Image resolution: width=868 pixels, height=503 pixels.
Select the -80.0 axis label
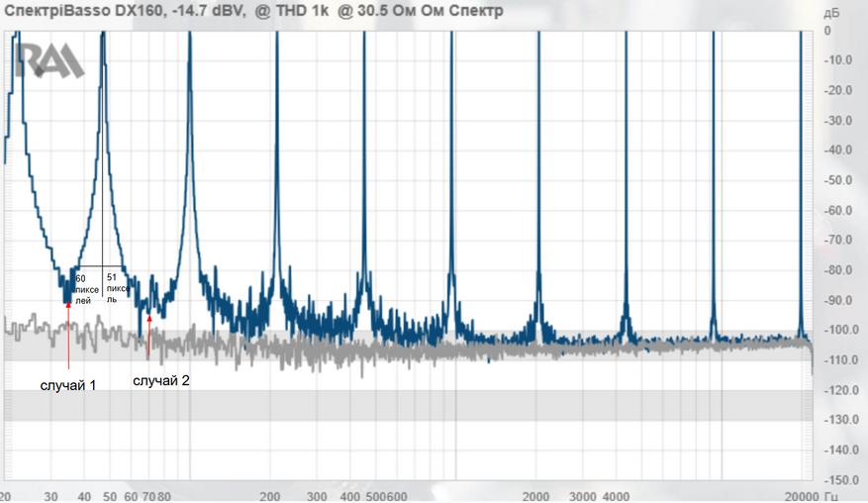click(x=837, y=269)
